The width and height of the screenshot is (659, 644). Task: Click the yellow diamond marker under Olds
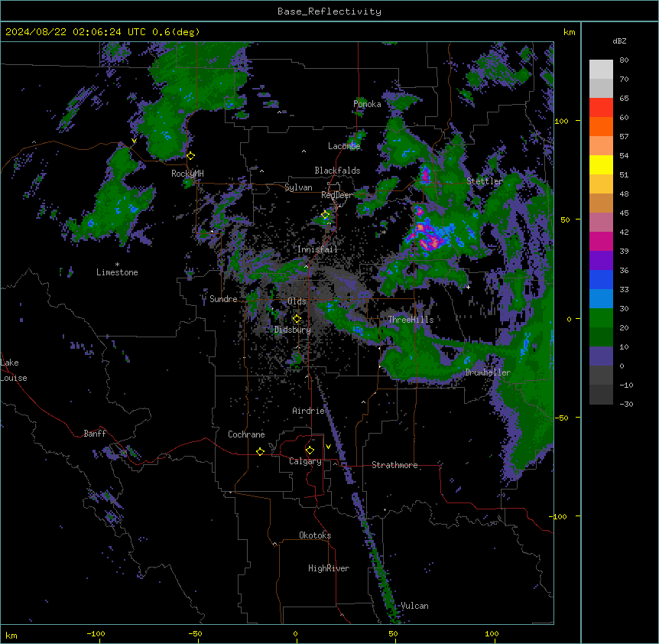pos(297,319)
